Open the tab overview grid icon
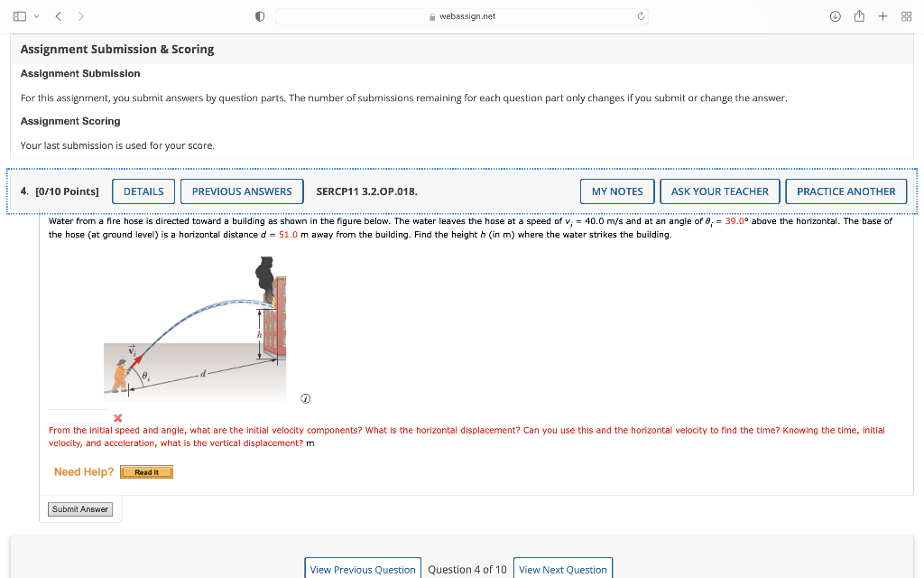Screen dimensions: 924x578 point(905,15)
